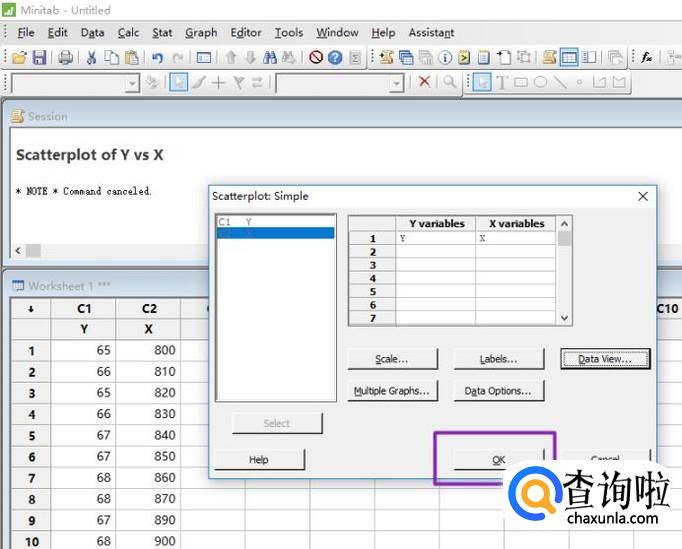Select highlighted C2 X in variable list

276,233
